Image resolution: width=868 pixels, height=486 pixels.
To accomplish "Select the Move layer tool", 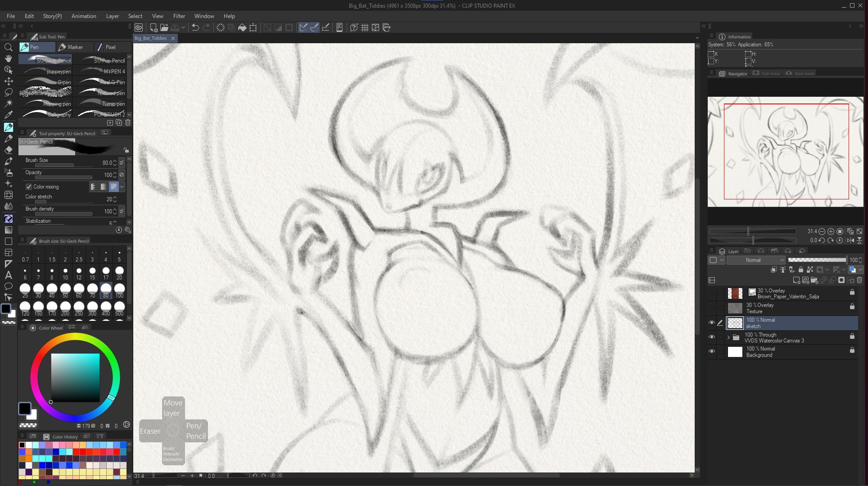I will [8, 81].
